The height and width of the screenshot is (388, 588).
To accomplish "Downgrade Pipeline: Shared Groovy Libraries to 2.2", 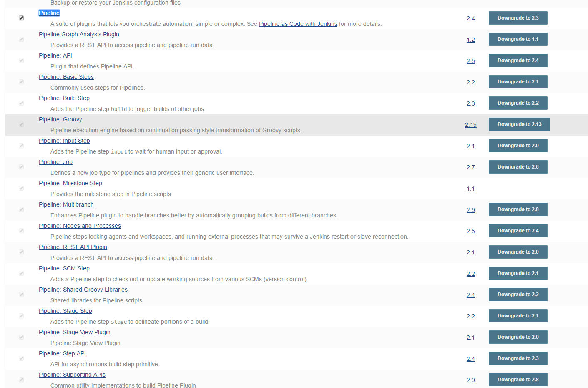I will tap(518, 295).
